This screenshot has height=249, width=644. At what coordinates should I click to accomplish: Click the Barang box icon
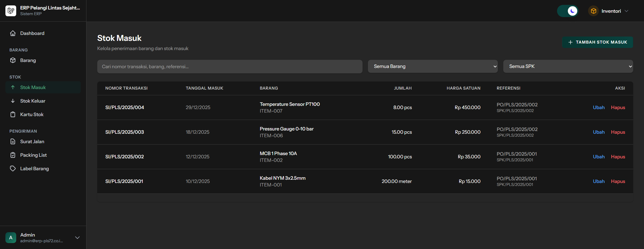(13, 60)
